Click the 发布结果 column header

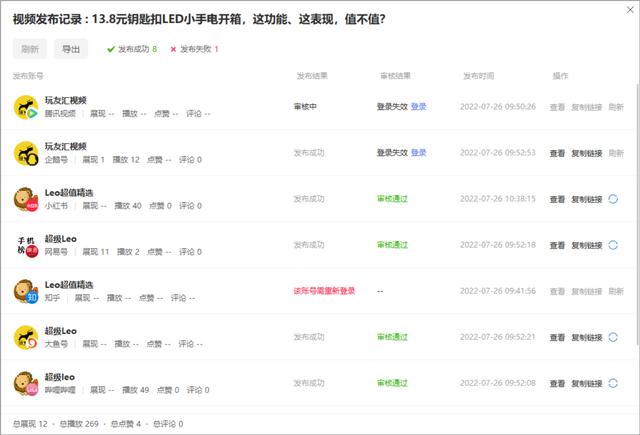[312, 76]
